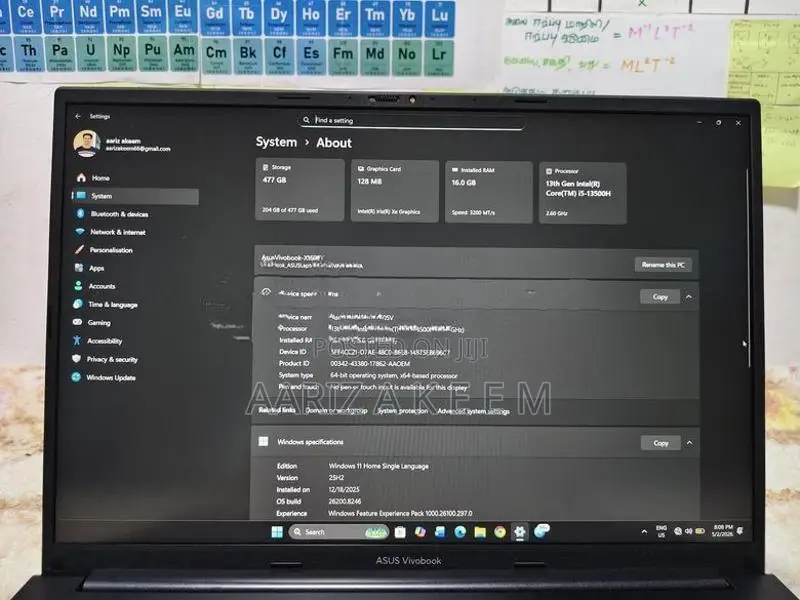Show hidden system tray icons
This screenshot has height=600, width=800.
(644, 531)
